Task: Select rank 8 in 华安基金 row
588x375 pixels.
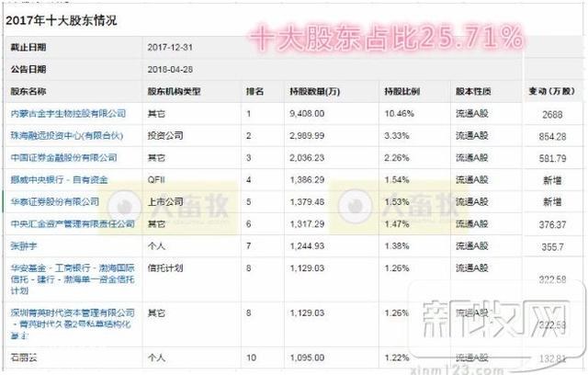Action: (249, 268)
